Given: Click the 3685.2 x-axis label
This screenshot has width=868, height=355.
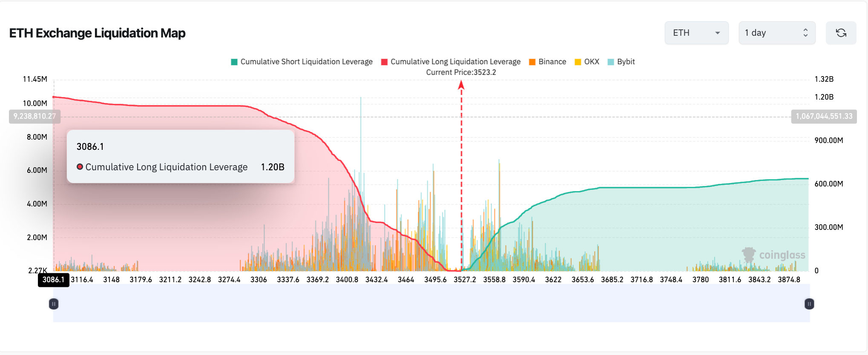Looking at the screenshot, I should coord(612,280).
